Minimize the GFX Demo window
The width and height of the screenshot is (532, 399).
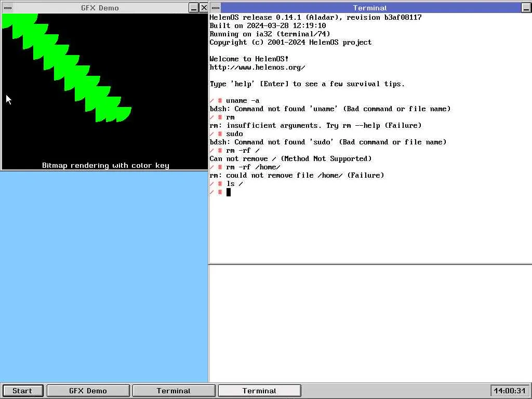click(193, 8)
